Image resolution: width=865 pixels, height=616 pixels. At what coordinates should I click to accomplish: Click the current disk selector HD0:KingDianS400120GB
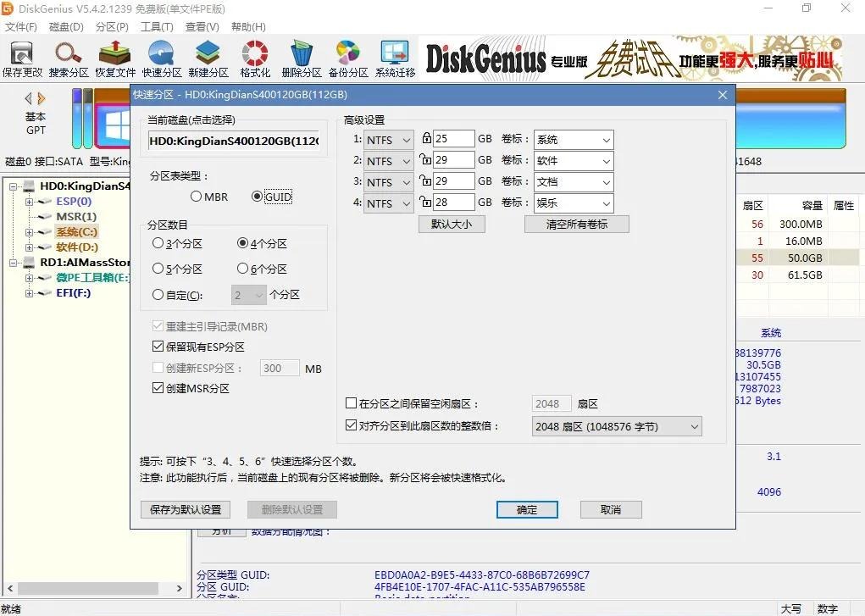point(234,142)
